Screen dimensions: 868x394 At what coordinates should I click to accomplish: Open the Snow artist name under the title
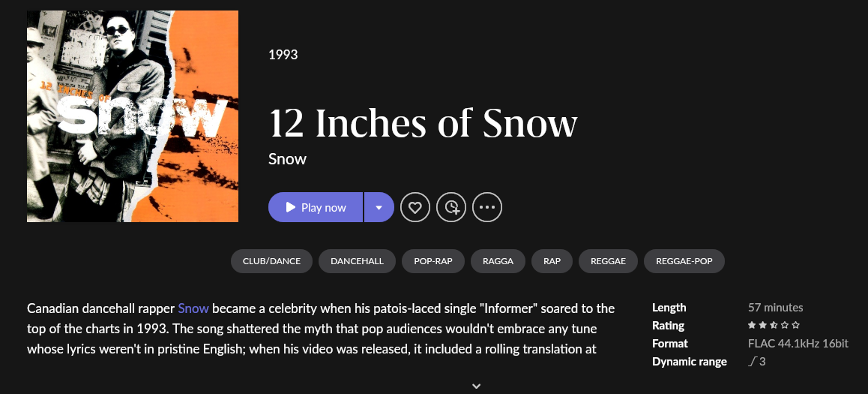(x=287, y=159)
